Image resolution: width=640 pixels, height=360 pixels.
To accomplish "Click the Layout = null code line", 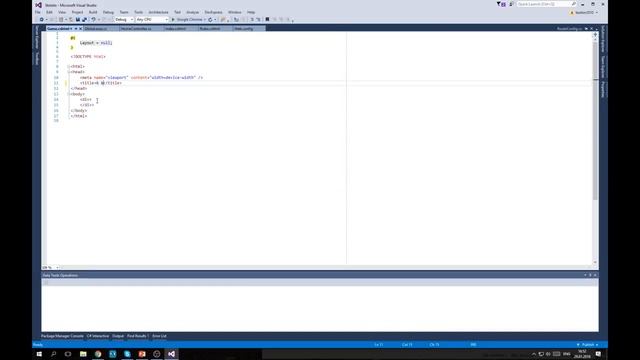I will tap(96, 42).
